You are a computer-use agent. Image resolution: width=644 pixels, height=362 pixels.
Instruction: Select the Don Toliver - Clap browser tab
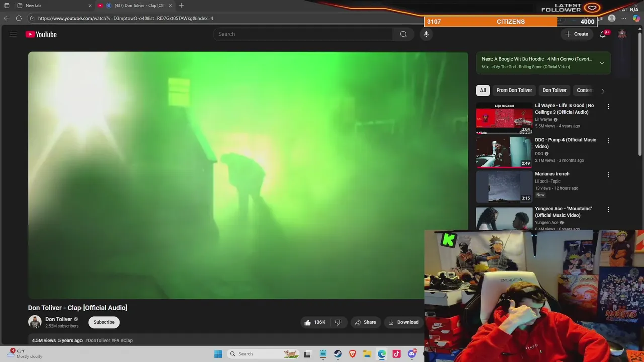point(135,6)
